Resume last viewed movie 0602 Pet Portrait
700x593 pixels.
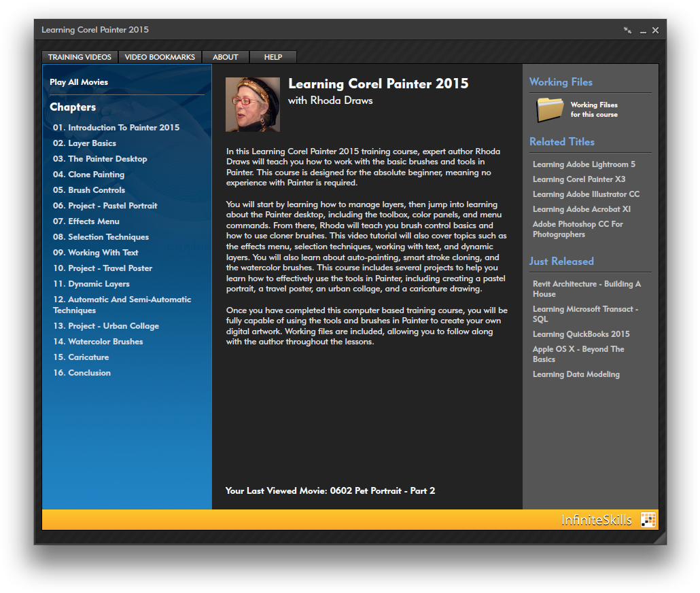tap(330, 490)
